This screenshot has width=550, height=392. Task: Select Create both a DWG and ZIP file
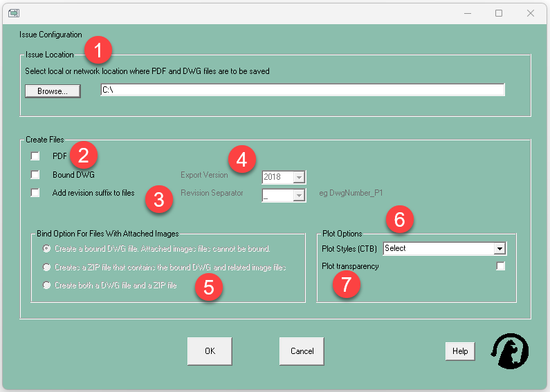[x=47, y=285]
